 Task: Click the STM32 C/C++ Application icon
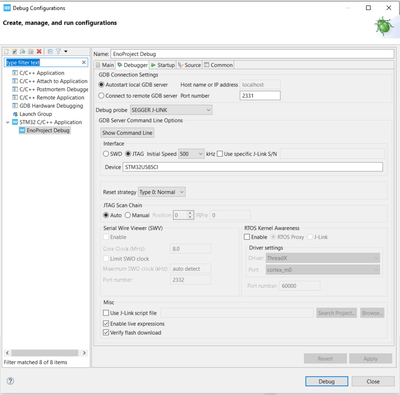[x=15, y=122]
